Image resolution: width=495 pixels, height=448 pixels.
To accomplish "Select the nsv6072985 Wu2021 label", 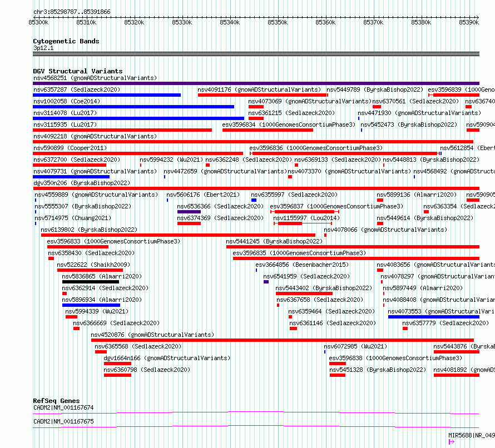I will pos(355,346).
